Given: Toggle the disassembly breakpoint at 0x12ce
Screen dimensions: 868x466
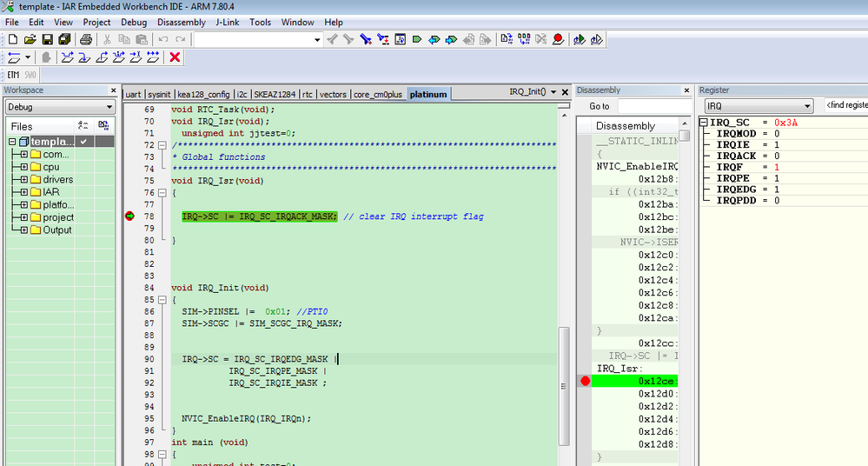Looking at the screenshot, I should click(585, 381).
